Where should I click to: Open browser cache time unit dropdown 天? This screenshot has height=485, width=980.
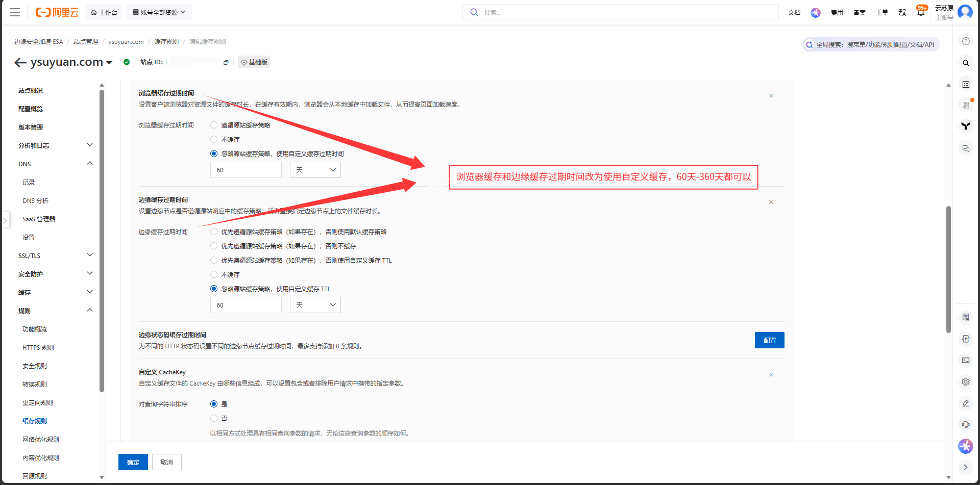[315, 170]
